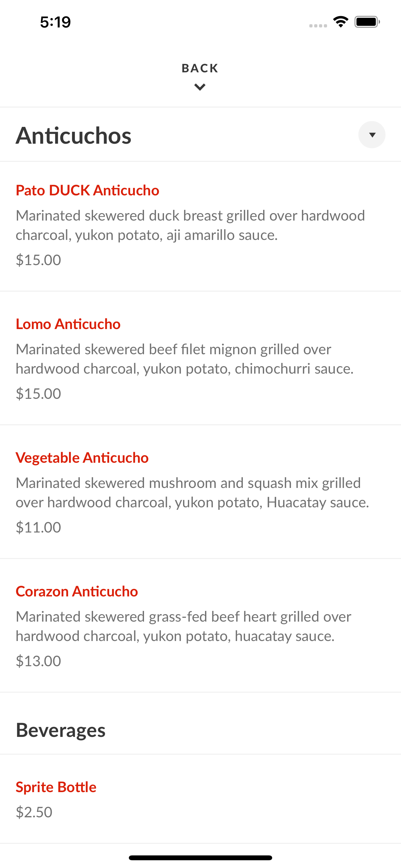Tap the battery status icon
This screenshot has width=401, height=868.
tap(367, 22)
